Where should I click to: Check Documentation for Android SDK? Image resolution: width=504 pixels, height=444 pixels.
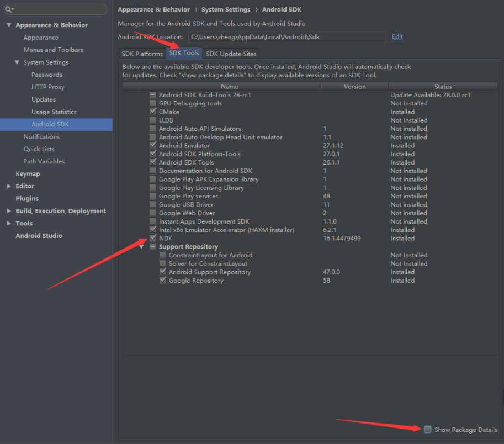153,171
